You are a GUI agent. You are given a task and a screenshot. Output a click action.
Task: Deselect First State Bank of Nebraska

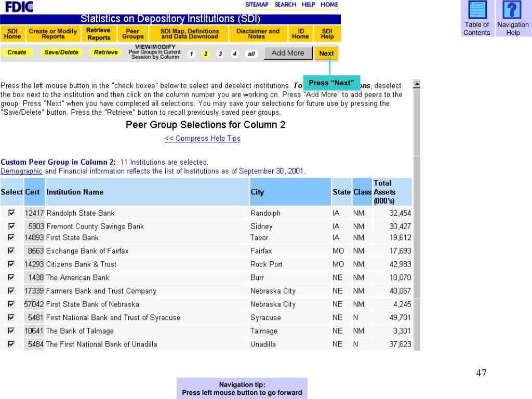(x=11, y=304)
